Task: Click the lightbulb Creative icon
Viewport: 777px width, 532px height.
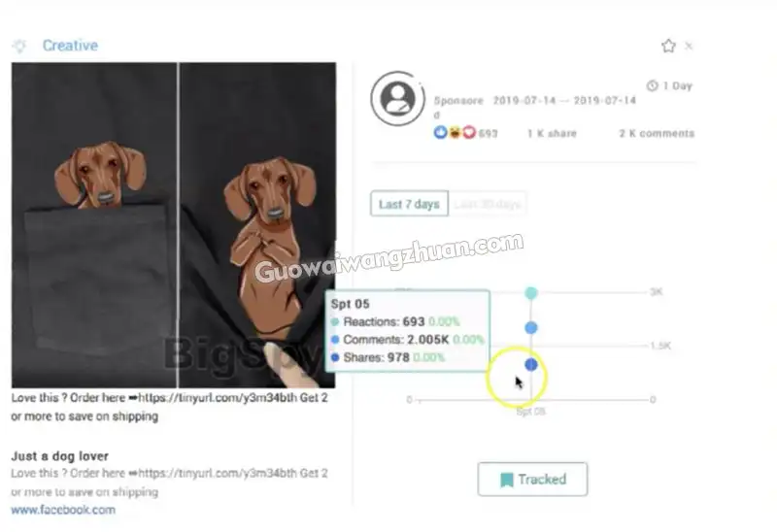Action: [x=19, y=46]
